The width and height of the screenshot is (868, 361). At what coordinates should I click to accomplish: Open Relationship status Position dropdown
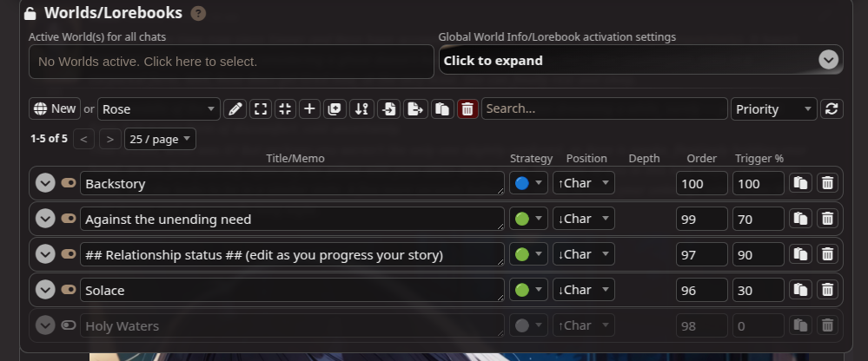pos(584,254)
